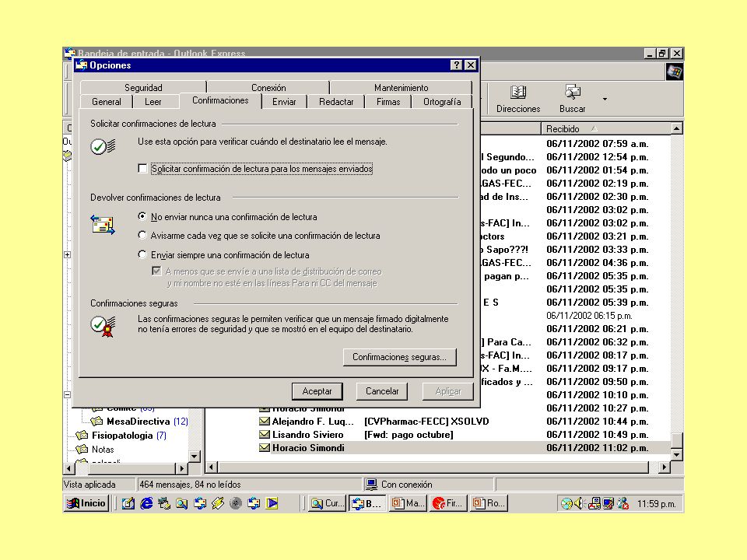This screenshot has width=747, height=560.
Task: Click message list horizontal scroll left arrow
Action: pos(212,467)
